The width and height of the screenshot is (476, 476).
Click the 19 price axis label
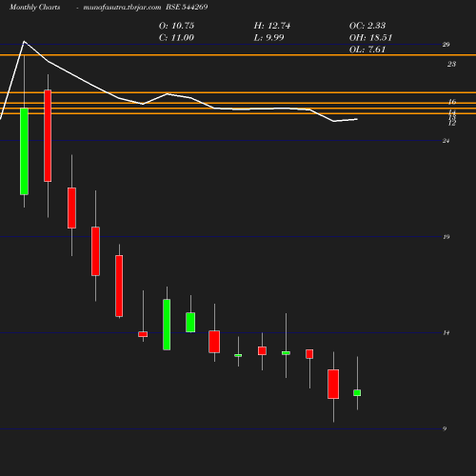click(x=446, y=237)
